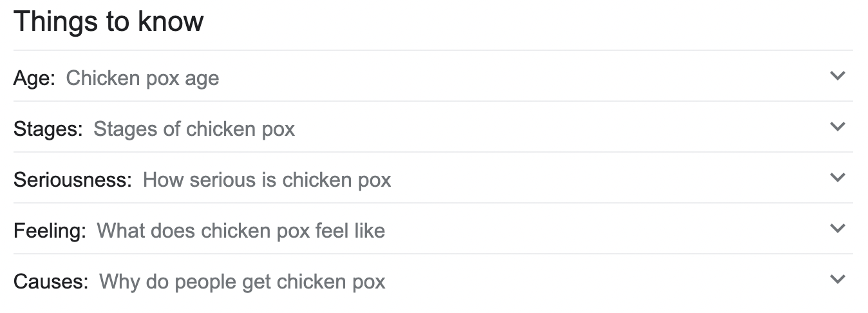The width and height of the screenshot is (868, 313).
Task: Click the 'Things to know' heading
Action: 108,22
